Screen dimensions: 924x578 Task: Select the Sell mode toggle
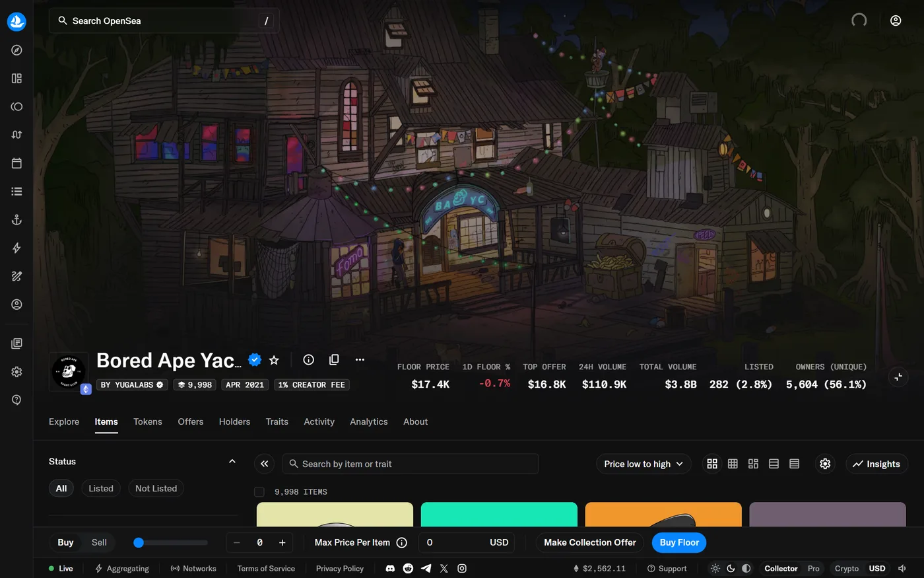[99, 542]
